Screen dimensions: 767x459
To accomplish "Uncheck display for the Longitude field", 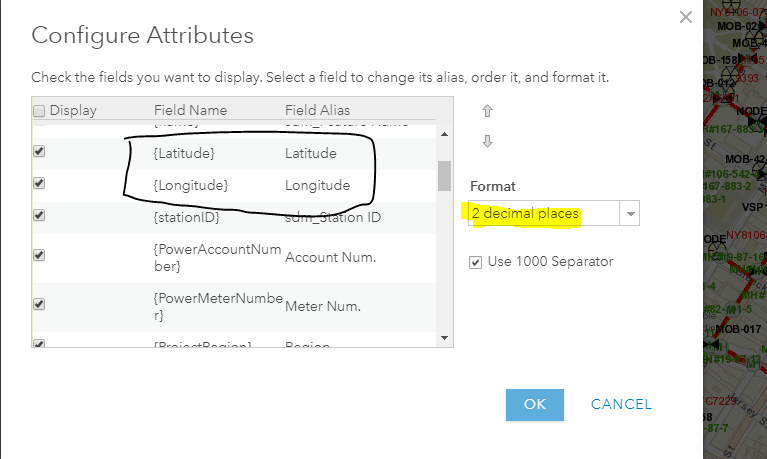I will 39,183.
